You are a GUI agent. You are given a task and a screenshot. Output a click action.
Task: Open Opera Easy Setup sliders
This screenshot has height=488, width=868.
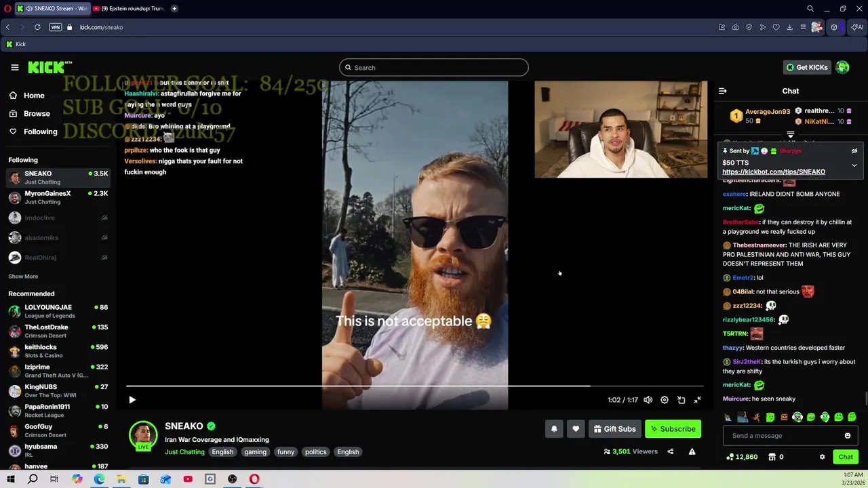click(803, 27)
